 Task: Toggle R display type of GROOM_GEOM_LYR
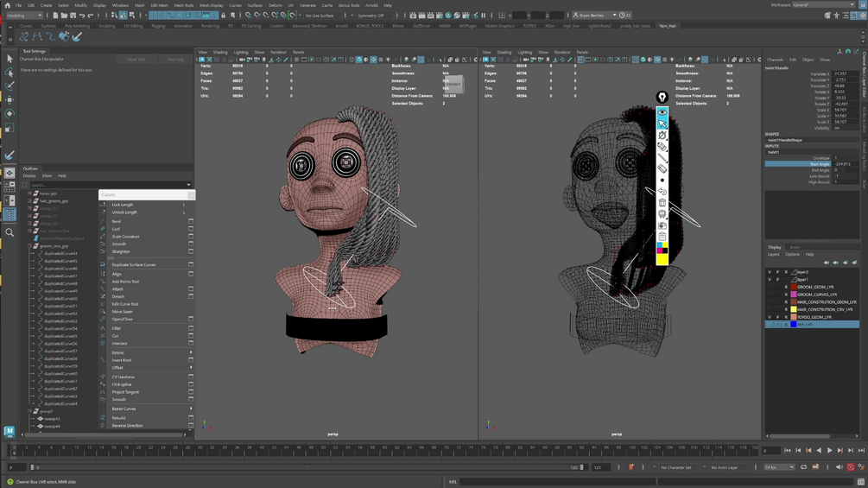click(785, 287)
